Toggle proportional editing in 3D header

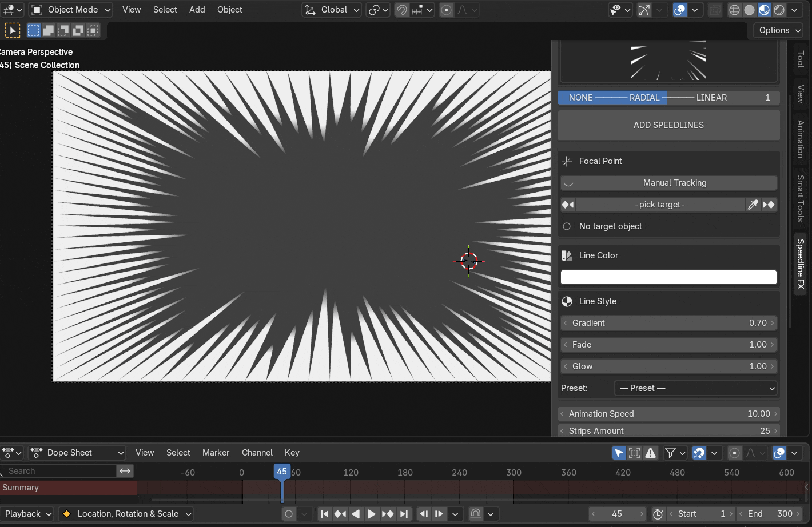click(447, 10)
